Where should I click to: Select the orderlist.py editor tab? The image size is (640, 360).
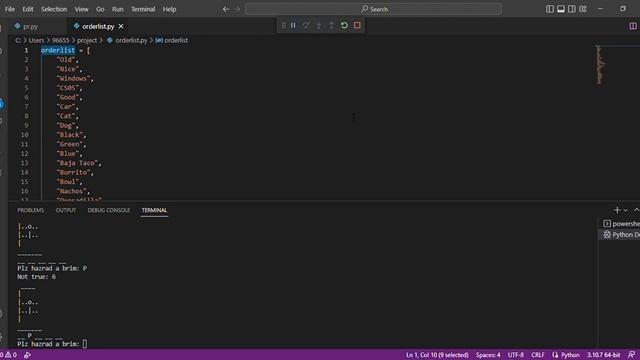tap(98, 26)
